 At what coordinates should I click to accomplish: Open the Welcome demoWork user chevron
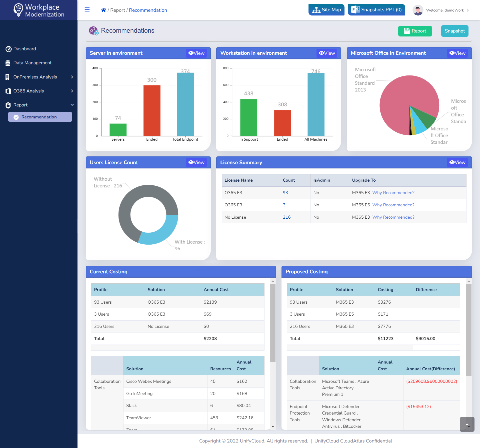point(468,10)
